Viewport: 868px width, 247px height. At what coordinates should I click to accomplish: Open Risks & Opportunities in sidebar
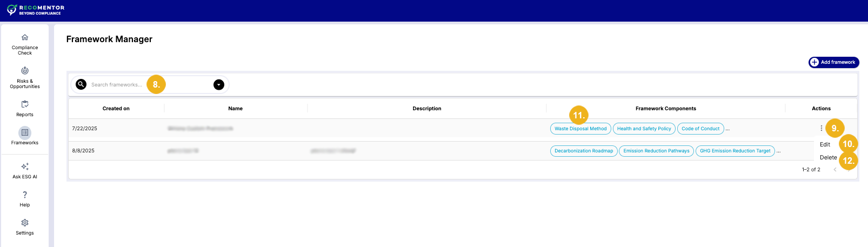click(x=25, y=71)
